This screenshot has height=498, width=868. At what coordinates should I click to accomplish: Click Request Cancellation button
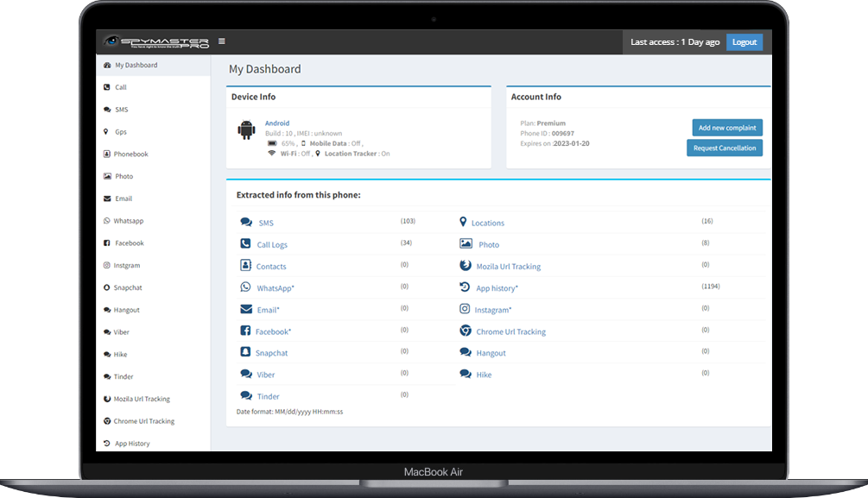[724, 148]
